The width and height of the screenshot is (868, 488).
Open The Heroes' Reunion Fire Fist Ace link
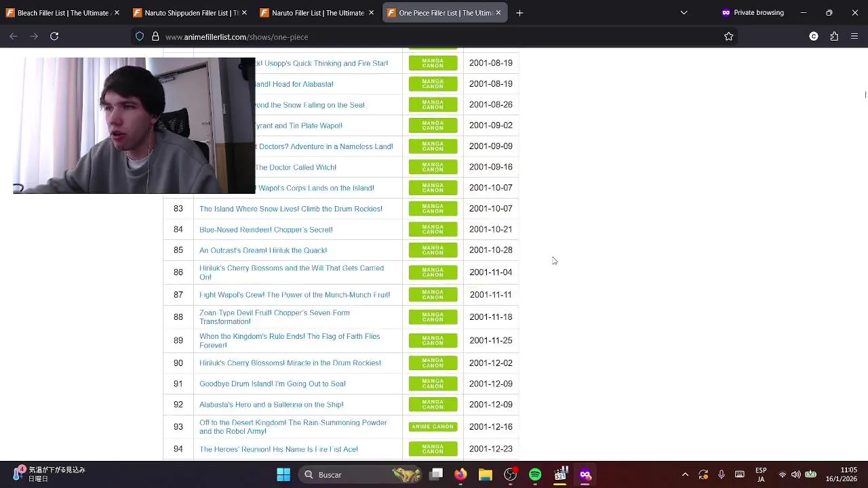pos(279,449)
